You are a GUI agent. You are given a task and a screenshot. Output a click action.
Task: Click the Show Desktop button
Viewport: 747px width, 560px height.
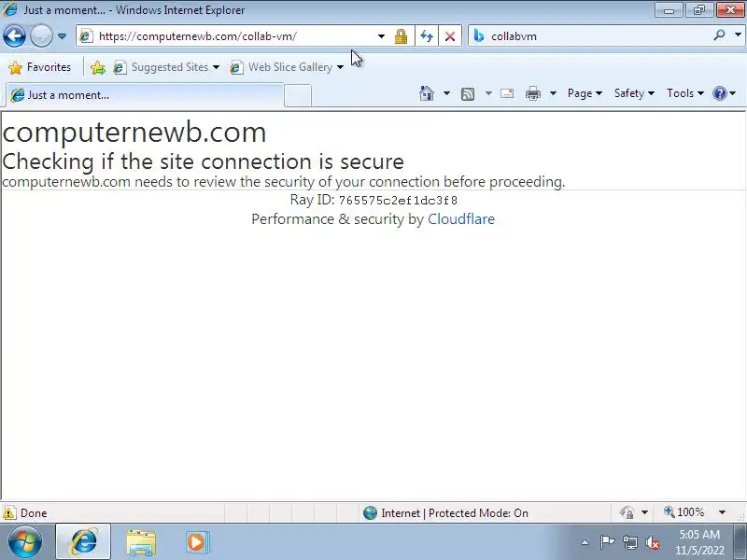coord(740,542)
